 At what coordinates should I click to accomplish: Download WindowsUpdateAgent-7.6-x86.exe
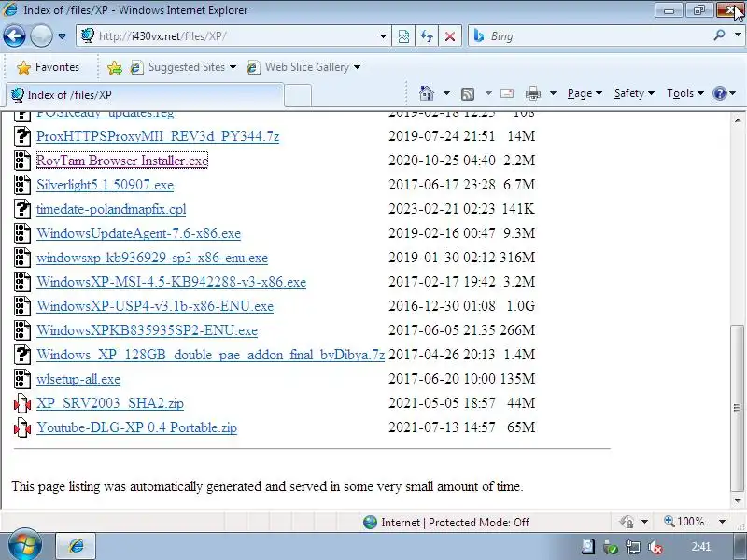tap(138, 233)
